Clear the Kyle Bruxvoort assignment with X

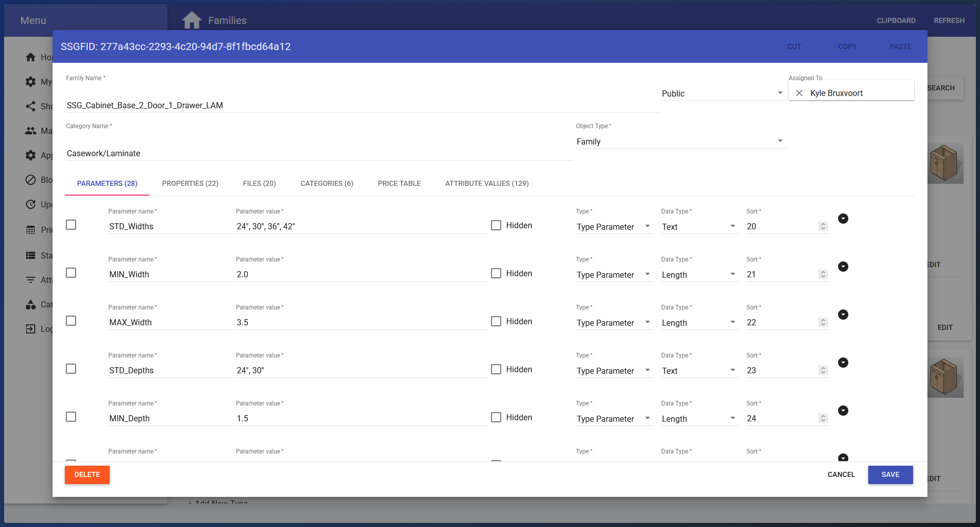[800, 92]
